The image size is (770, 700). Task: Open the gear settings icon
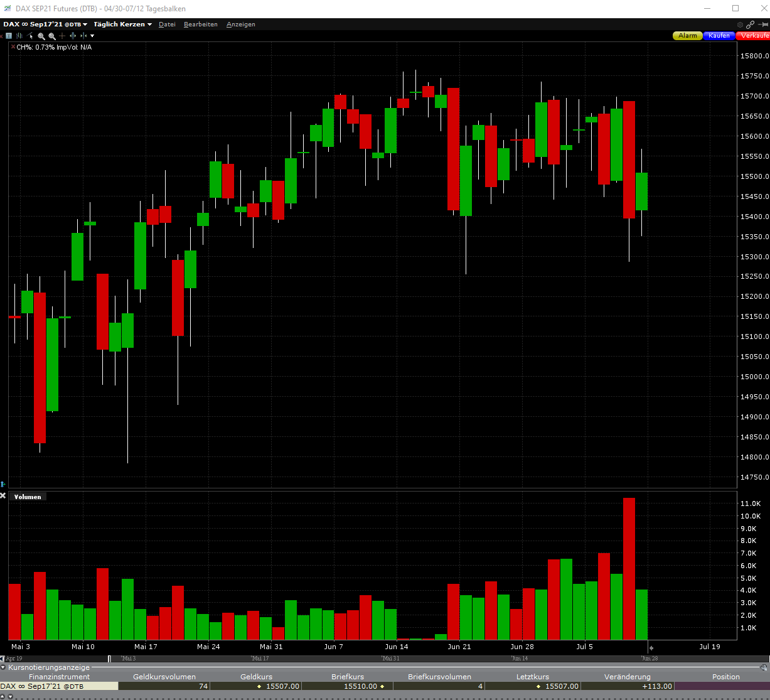(x=741, y=24)
